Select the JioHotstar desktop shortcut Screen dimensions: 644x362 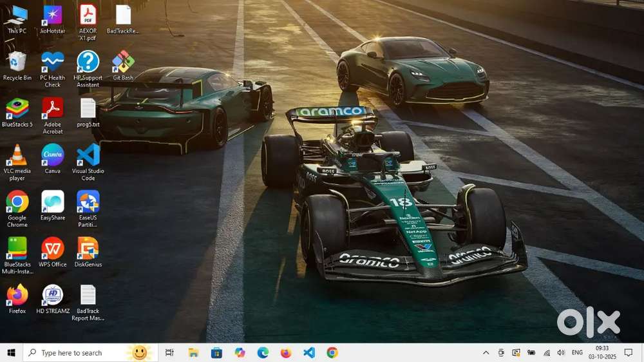tap(53, 15)
